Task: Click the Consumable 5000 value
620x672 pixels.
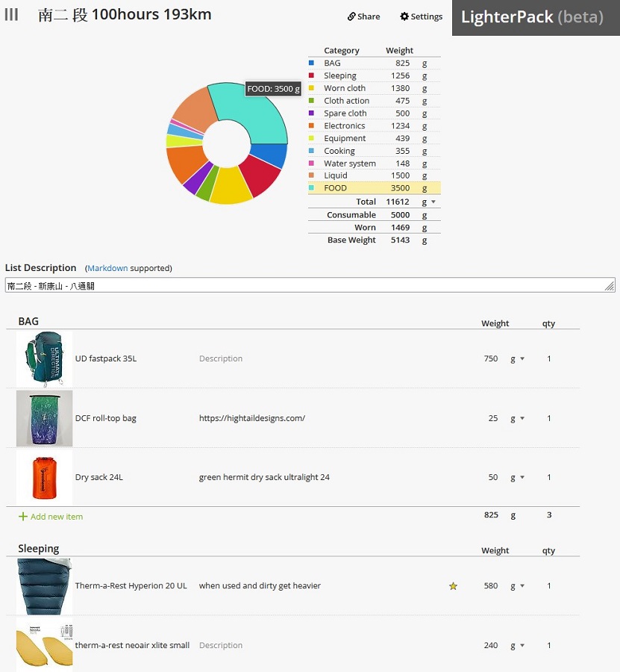Action: point(400,215)
